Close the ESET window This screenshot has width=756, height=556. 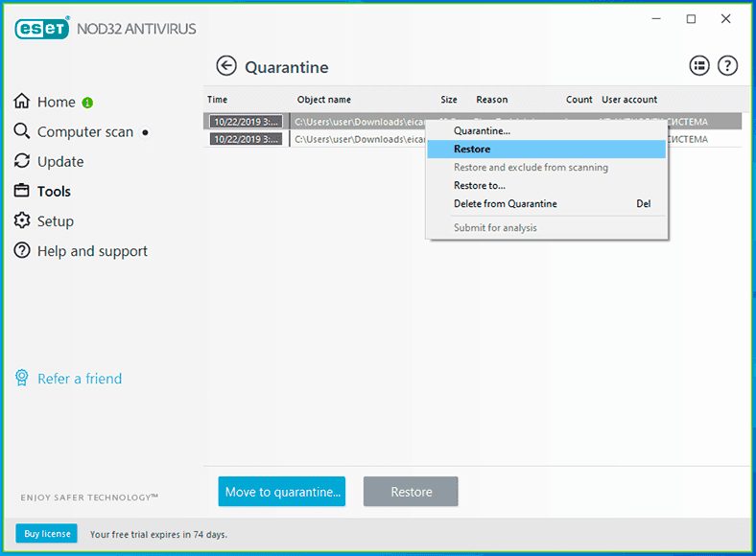[725, 19]
